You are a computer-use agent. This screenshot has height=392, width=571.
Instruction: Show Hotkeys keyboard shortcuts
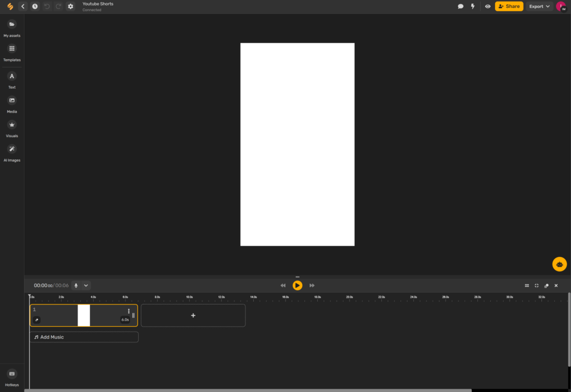[x=12, y=378]
